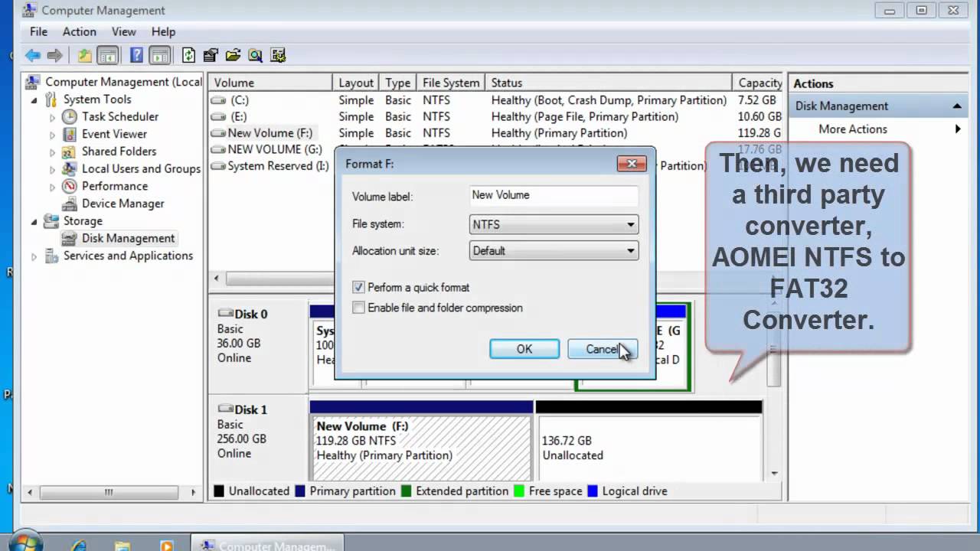Click volume list left scroll arrow
Screen dimensions: 980x551
(x=216, y=279)
